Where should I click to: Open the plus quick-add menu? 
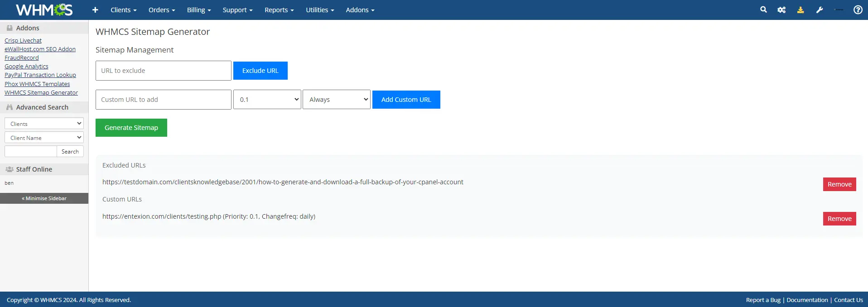point(95,10)
